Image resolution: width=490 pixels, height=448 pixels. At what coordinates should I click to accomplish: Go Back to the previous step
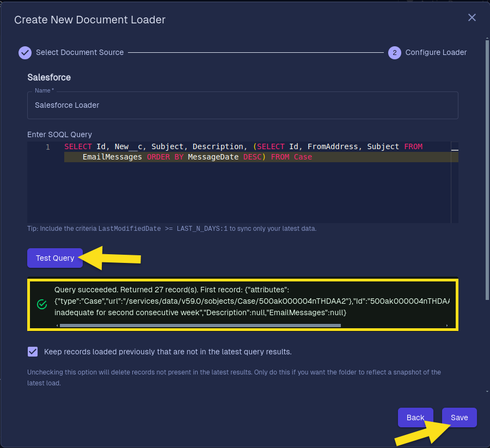click(415, 418)
